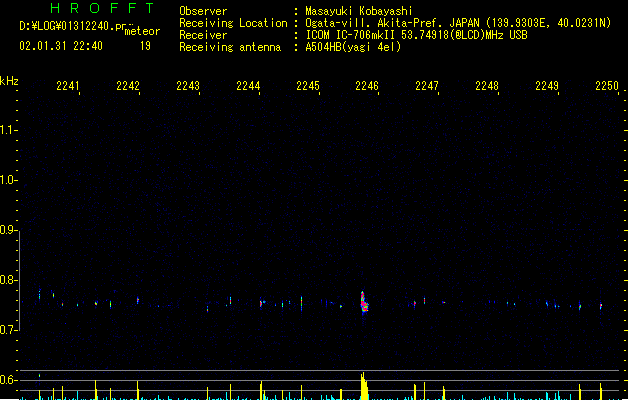
Task: Click the ICOM IC-706mkII receiver value
Action: pyautogui.click(x=416, y=35)
